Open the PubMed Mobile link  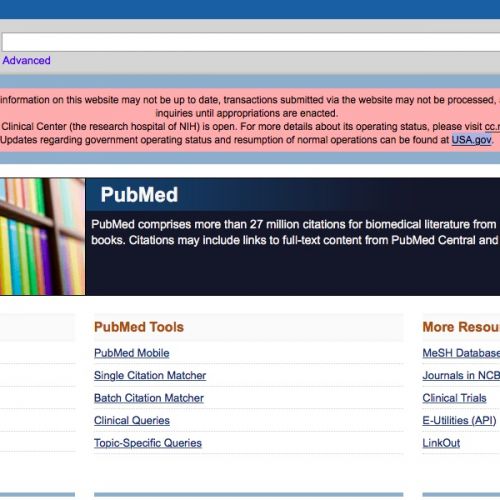(x=132, y=353)
